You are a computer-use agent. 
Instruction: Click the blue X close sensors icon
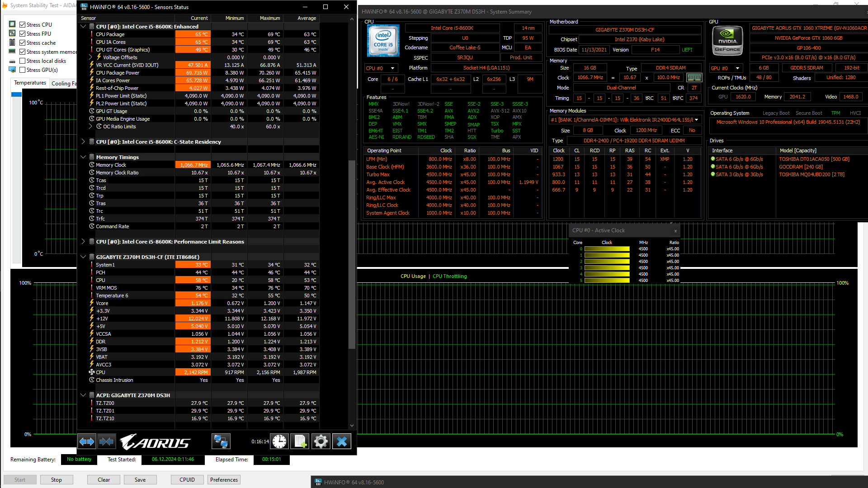[x=342, y=441]
